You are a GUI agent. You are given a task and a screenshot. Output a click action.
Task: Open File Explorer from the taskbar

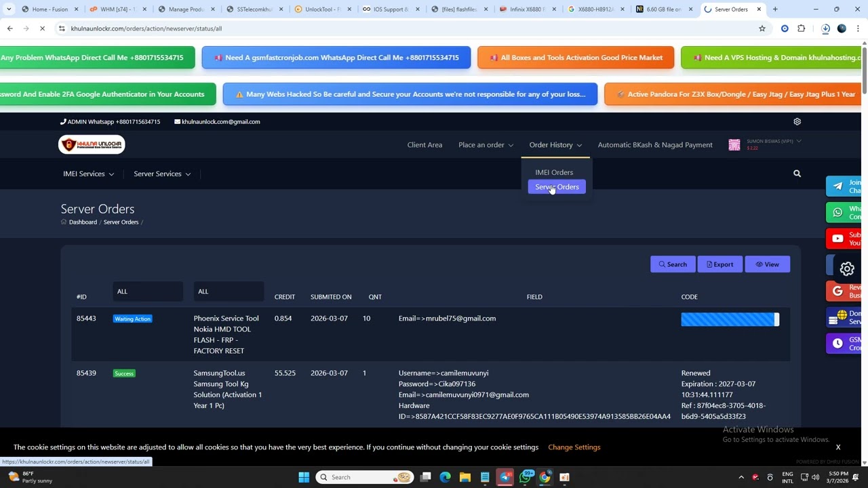[465, 477]
